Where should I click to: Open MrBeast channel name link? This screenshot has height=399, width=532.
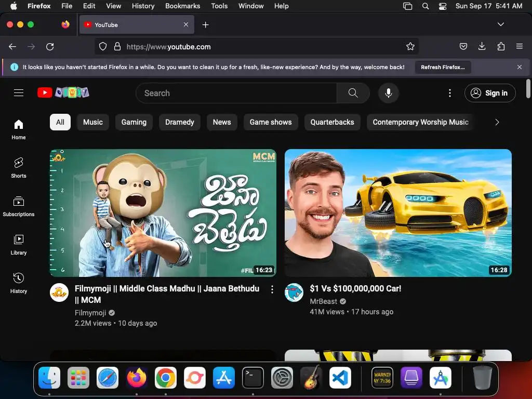[323, 301]
